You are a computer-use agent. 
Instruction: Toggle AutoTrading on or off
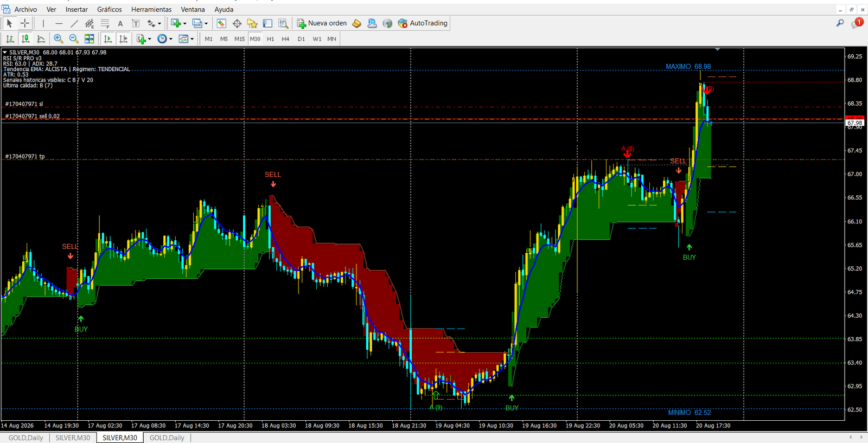tap(423, 23)
